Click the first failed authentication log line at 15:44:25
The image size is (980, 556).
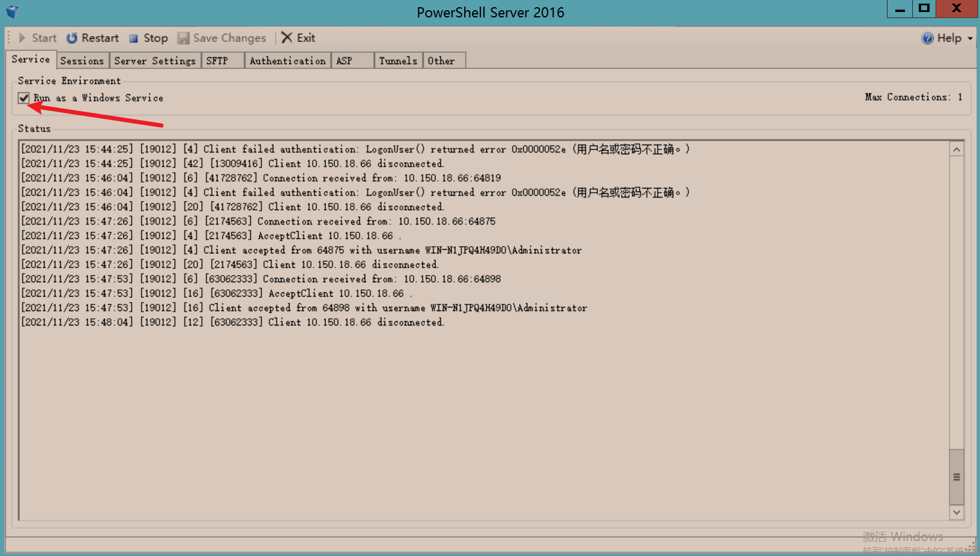point(355,149)
